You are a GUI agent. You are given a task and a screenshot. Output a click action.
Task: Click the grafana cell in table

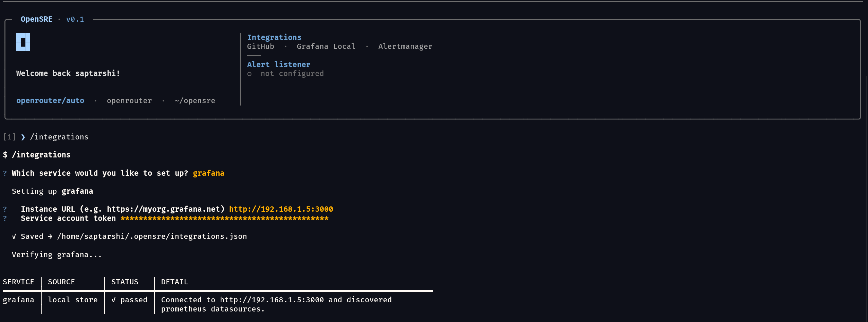pyautogui.click(x=18, y=300)
